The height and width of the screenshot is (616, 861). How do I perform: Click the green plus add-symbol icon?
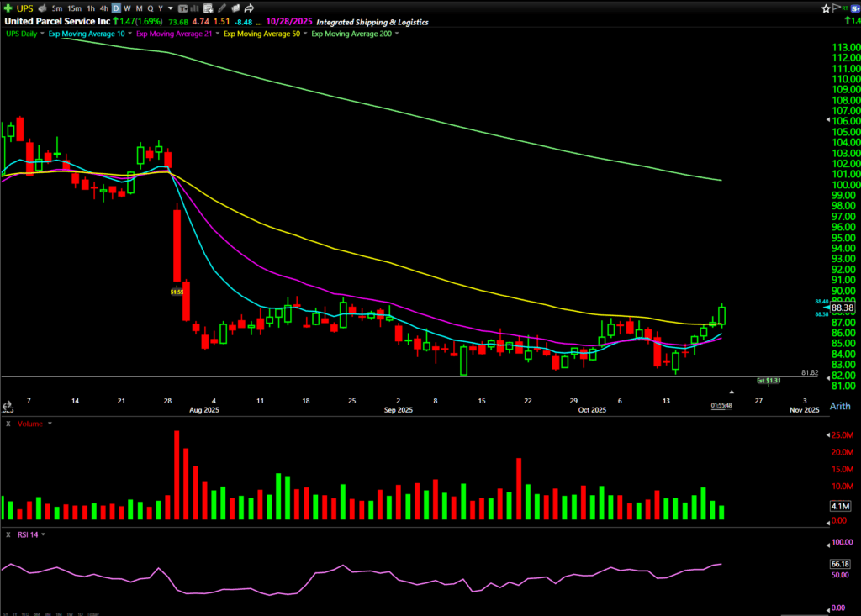coord(8,8)
